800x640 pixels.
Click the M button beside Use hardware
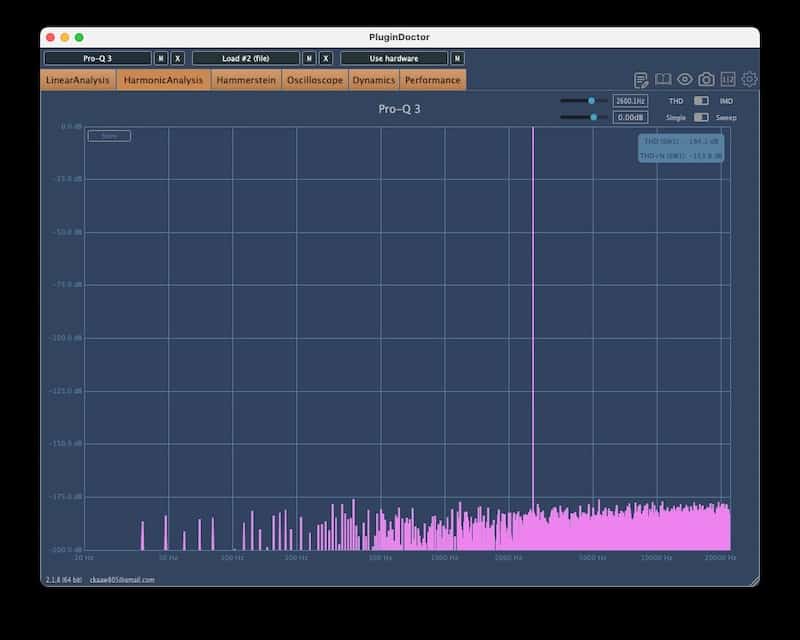click(457, 58)
